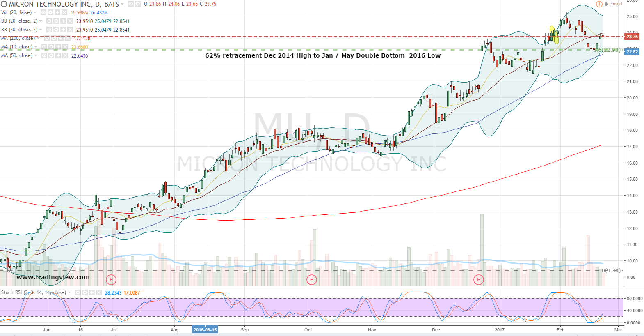The image size is (644, 336).
Task: Remove the MA (200, close) indicator
Action: point(68,38)
